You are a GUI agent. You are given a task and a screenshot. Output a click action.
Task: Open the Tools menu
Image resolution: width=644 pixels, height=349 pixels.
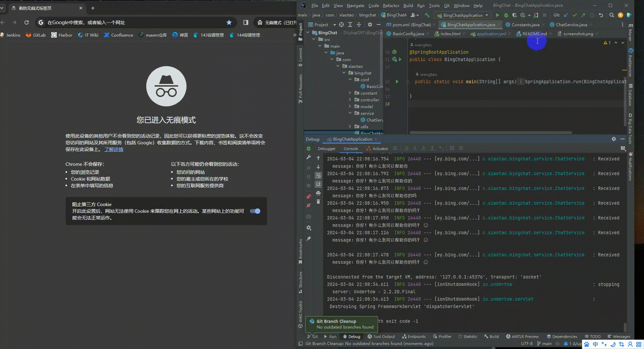click(434, 5)
